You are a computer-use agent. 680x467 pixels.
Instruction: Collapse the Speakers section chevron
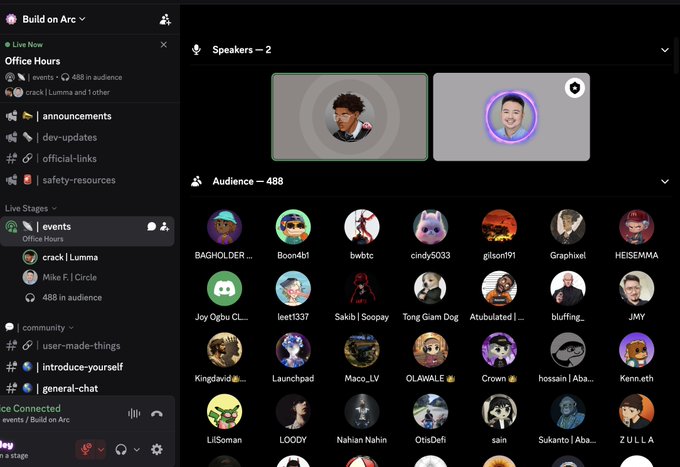coord(664,50)
